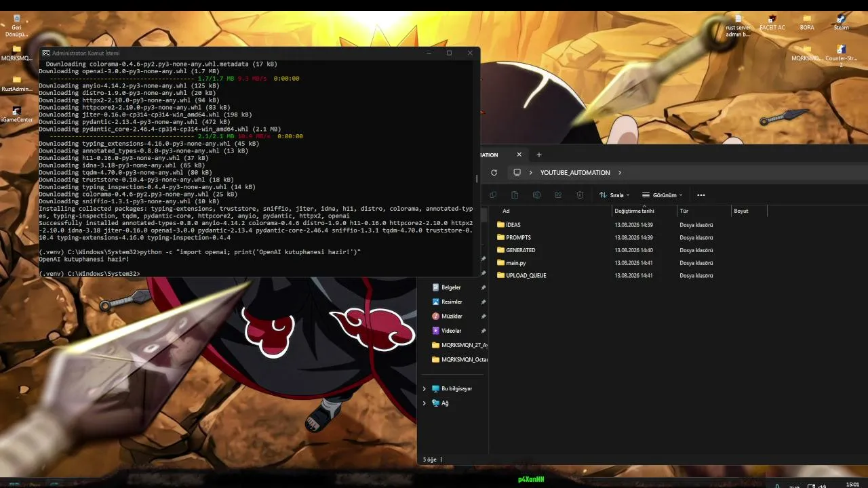The height and width of the screenshot is (488, 868).
Task: Click the Share icon in Explorer toolbar
Action: tap(558, 195)
